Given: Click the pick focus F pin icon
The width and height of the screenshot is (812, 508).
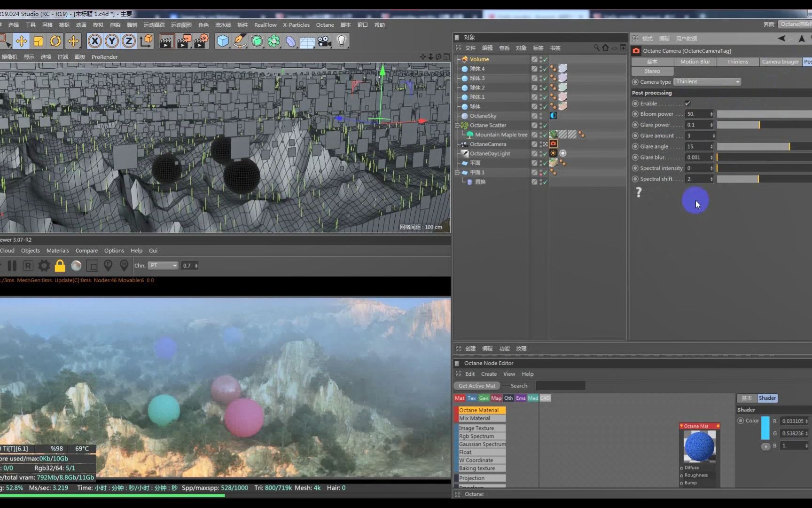Looking at the screenshot, I should coord(108,266).
